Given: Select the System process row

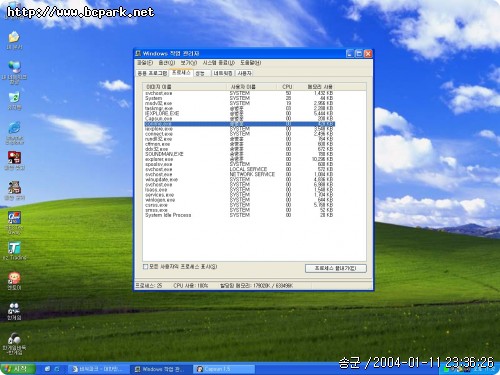Looking at the screenshot, I should point(239,98).
